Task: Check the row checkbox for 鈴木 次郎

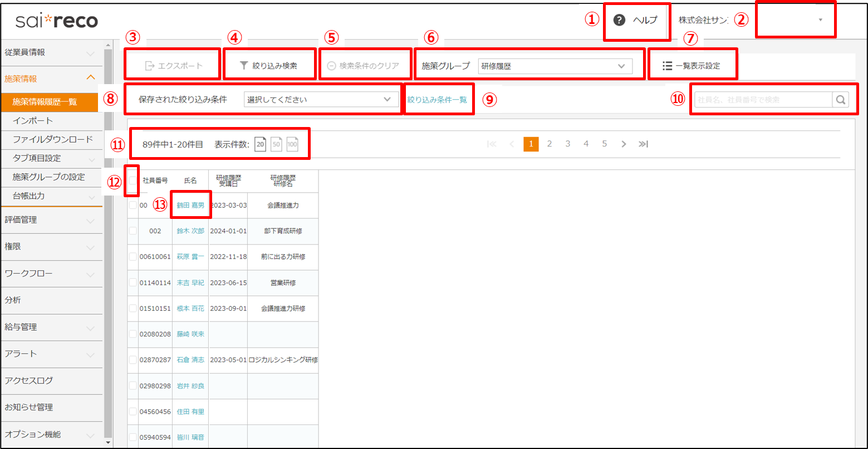Action: pos(133,231)
